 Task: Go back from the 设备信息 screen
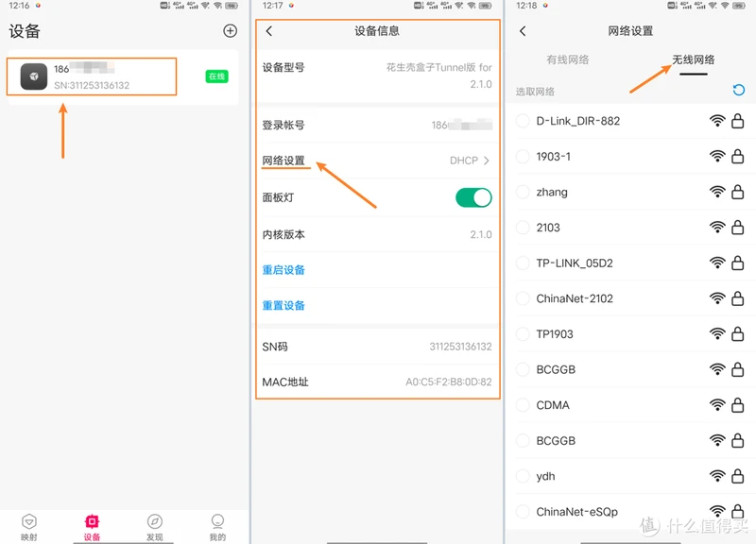click(x=269, y=31)
